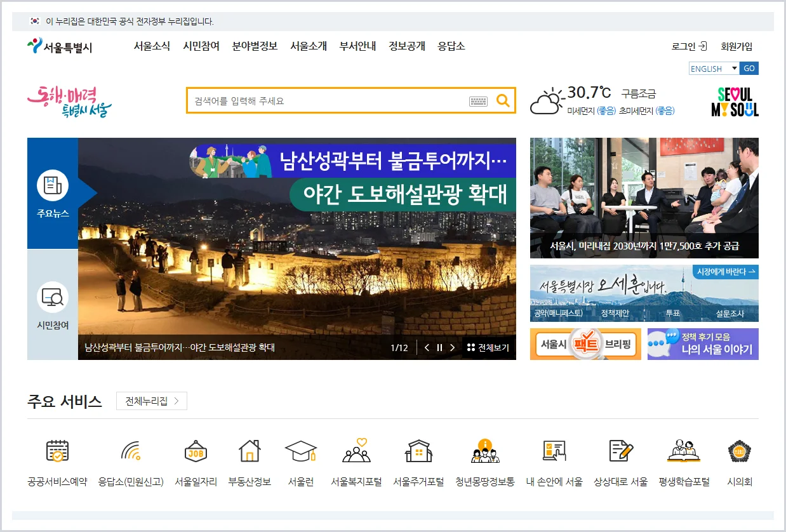Open the 응답소 top menu
Screen dimensions: 786x532
451,46
